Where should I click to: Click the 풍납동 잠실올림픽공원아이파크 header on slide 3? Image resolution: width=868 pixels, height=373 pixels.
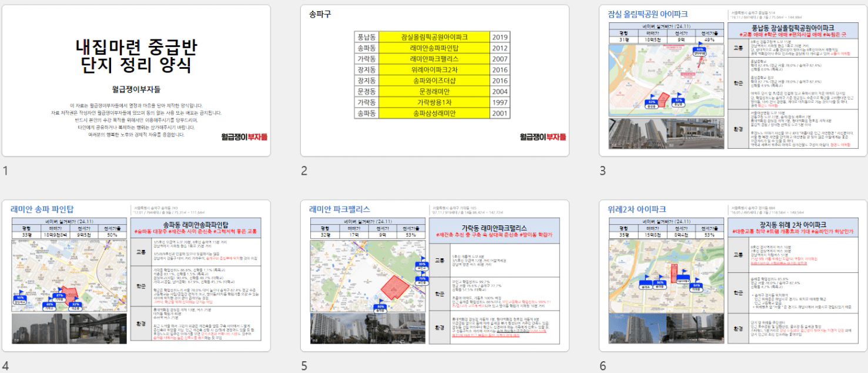tap(793, 28)
